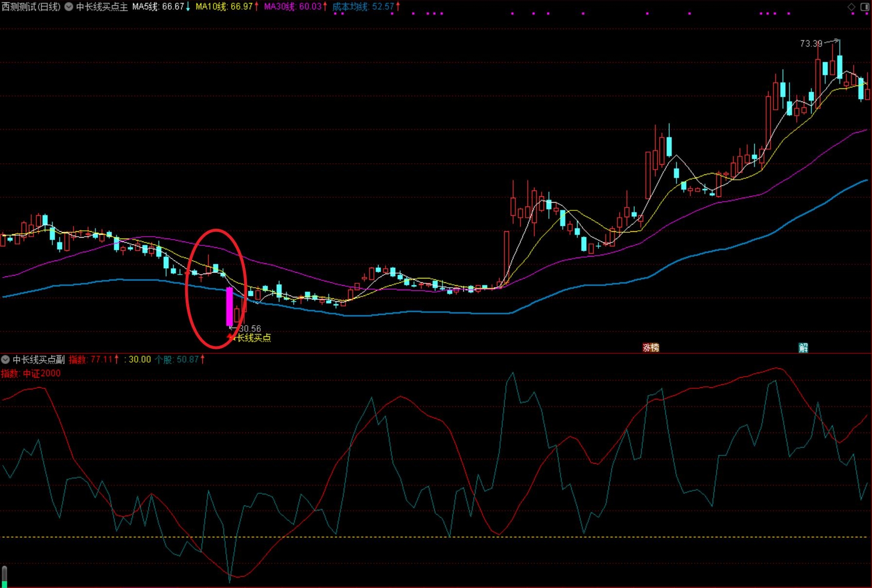The height and width of the screenshot is (588, 872).
Task: Click the 中长线买点主 indicator name
Action: point(102,7)
